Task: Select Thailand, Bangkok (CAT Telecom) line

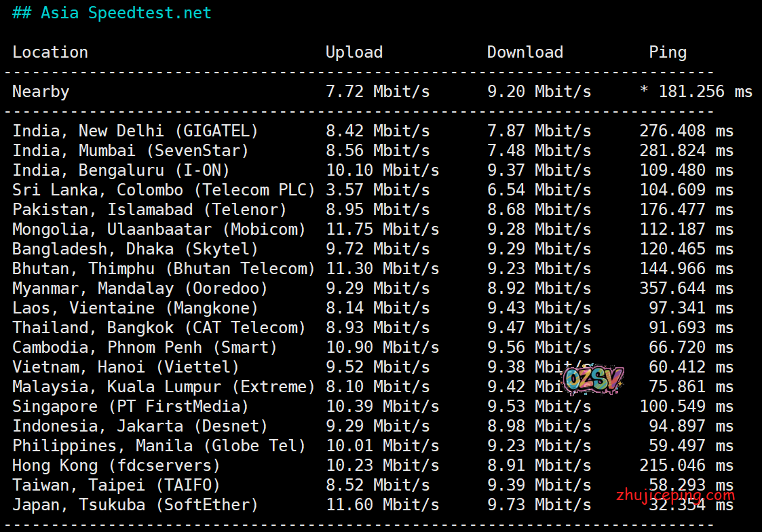Action: [x=159, y=328]
